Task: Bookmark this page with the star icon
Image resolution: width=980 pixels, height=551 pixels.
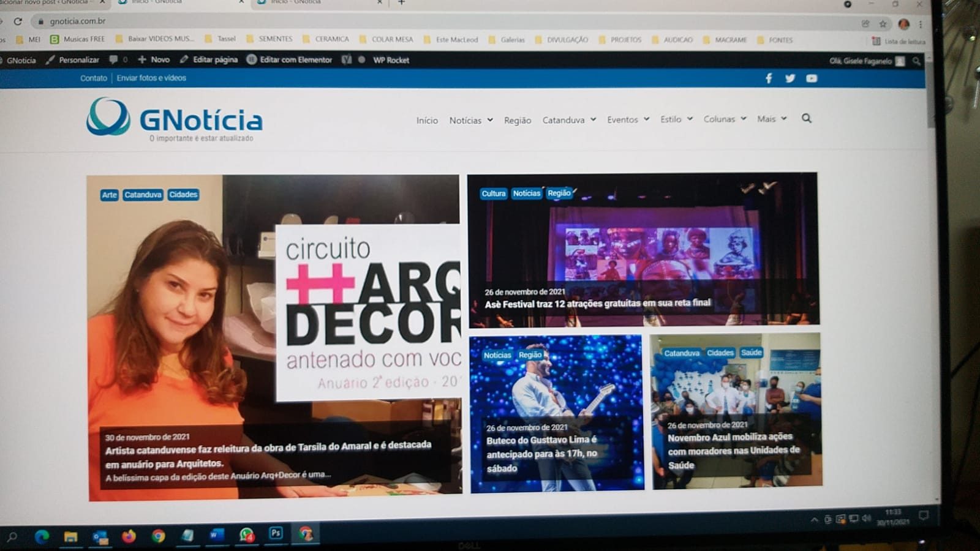Action: click(883, 24)
